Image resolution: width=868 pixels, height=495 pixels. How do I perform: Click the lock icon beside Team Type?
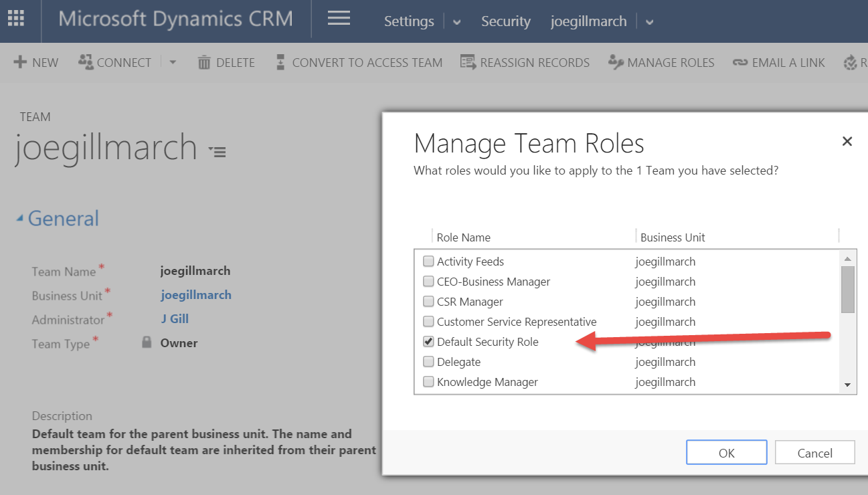click(x=147, y=342)
